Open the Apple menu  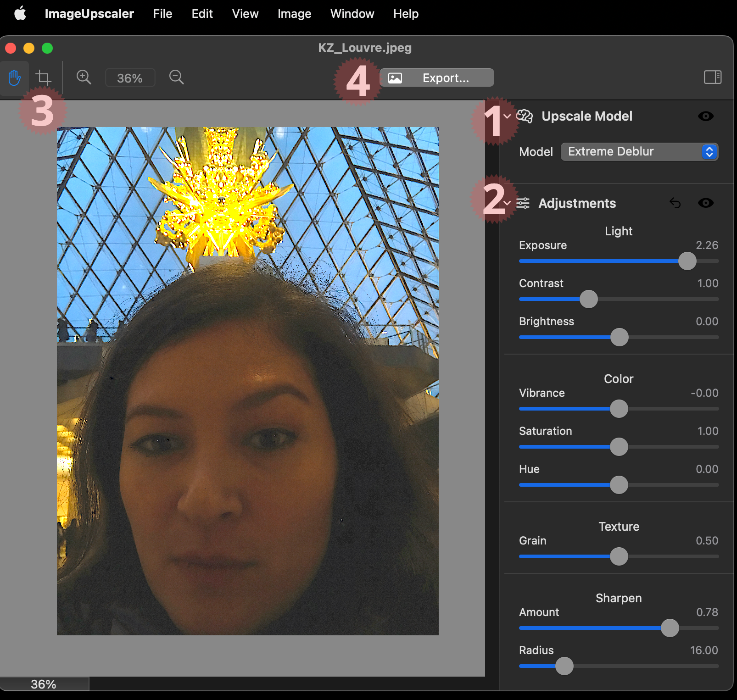coord(20,14)
